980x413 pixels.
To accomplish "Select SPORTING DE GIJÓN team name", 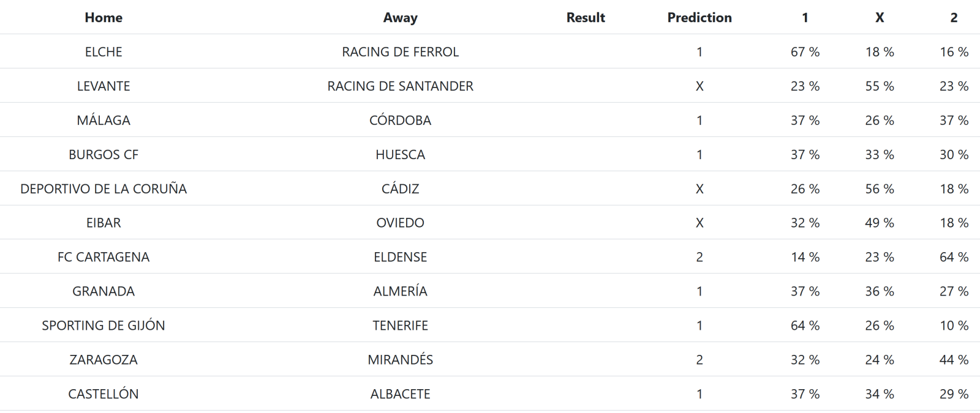I will 104,326.
